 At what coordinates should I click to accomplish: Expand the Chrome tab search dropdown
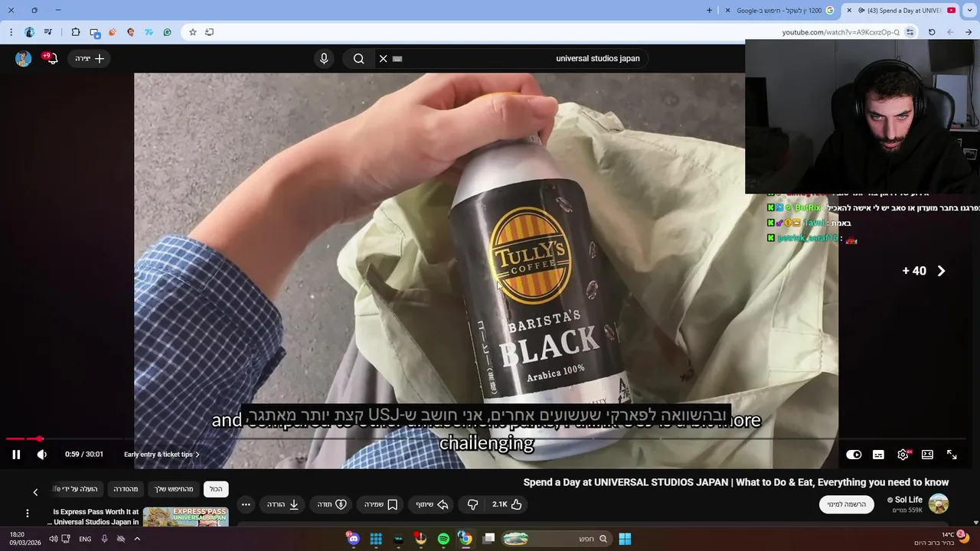970,11
